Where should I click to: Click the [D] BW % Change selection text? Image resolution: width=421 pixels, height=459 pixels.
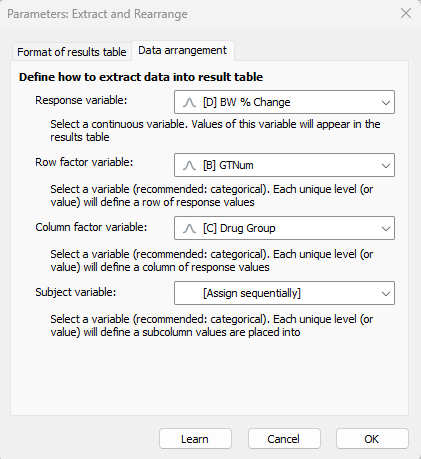pos(247,102)
